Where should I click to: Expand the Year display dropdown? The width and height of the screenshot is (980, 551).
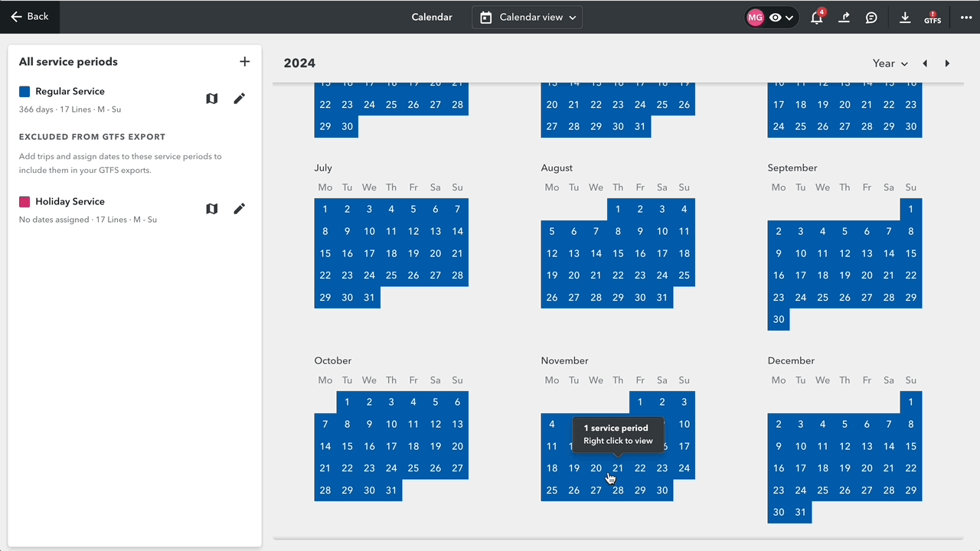point(890,64)
